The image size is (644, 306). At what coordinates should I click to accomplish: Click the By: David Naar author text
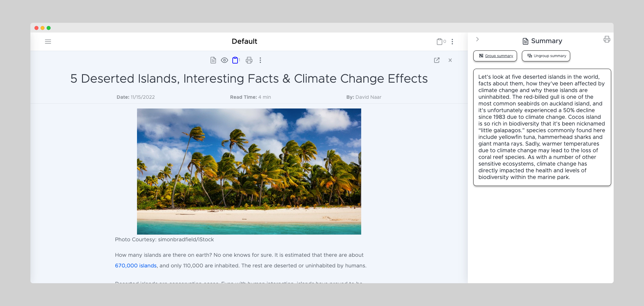click(364, 97)
